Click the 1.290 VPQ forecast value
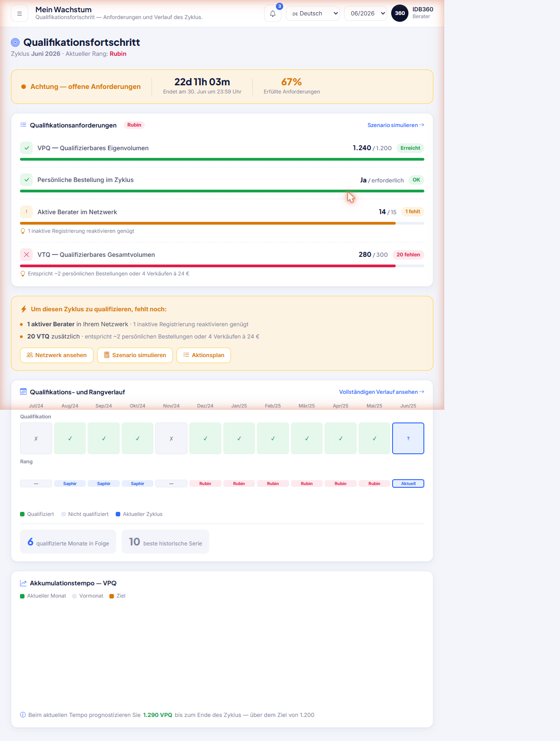The height and width of the screenshot is (741, 560). (x=157, y=715)
